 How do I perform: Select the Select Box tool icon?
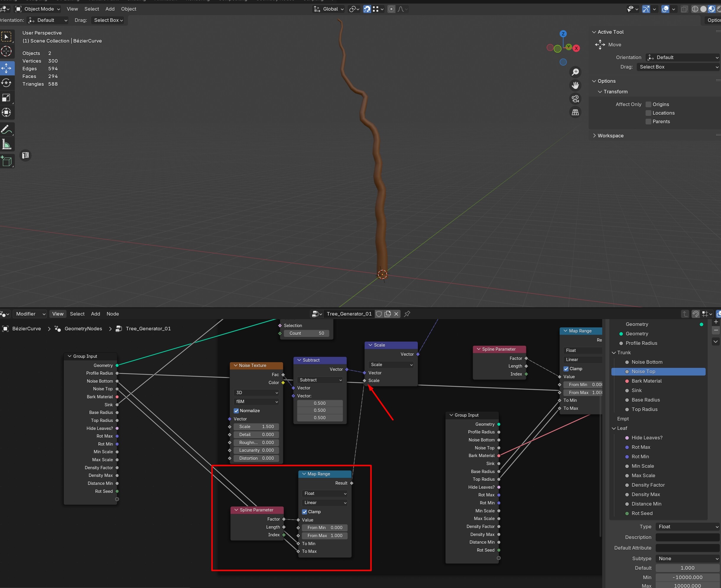(x=7, y=37)
